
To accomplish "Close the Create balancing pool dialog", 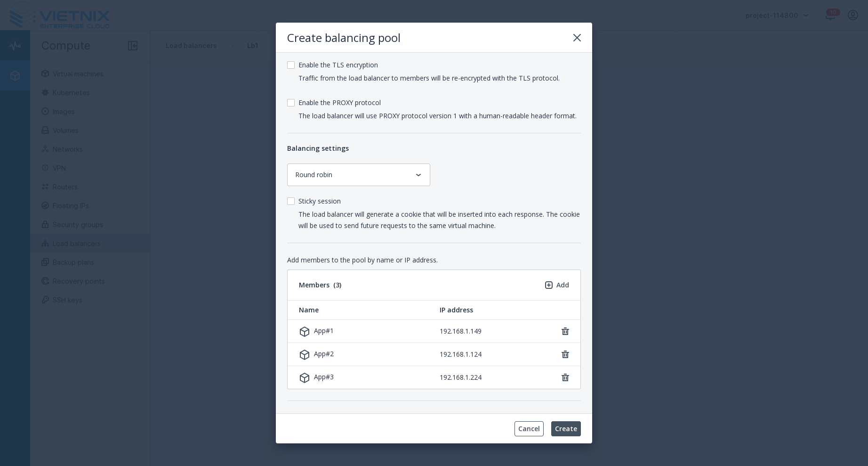I will coord(577,38).
